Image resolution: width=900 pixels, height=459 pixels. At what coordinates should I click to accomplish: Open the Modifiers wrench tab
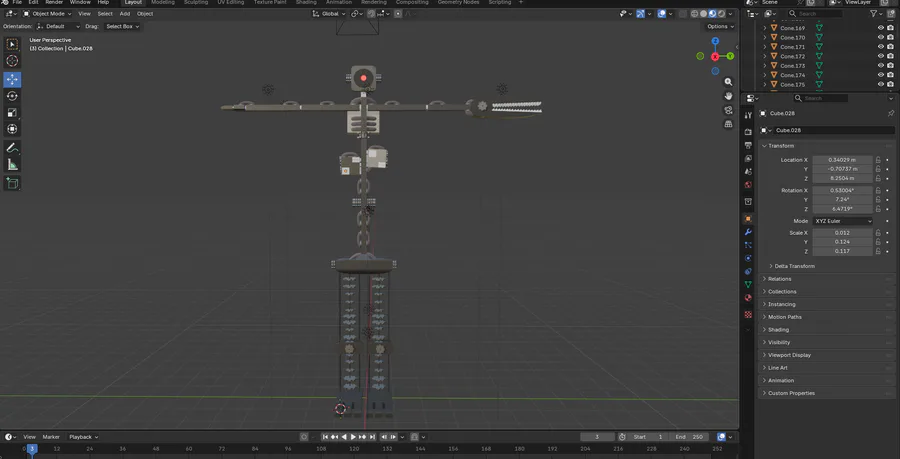[x=748, y=232]
